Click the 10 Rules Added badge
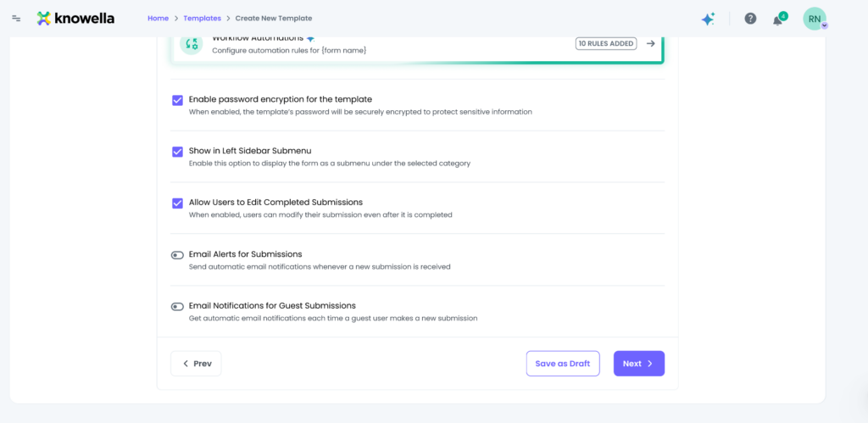 point(606,43)
